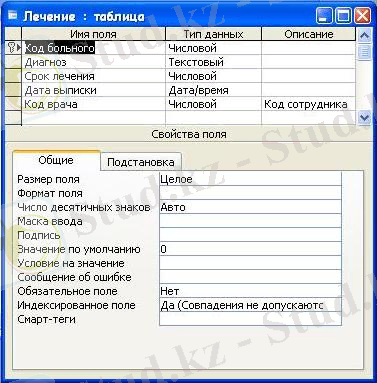Image resolution: width=377 pixels, height=383 pixels.
Task: Click Обязательное поле value Нет
Action: tap(250, 291)
